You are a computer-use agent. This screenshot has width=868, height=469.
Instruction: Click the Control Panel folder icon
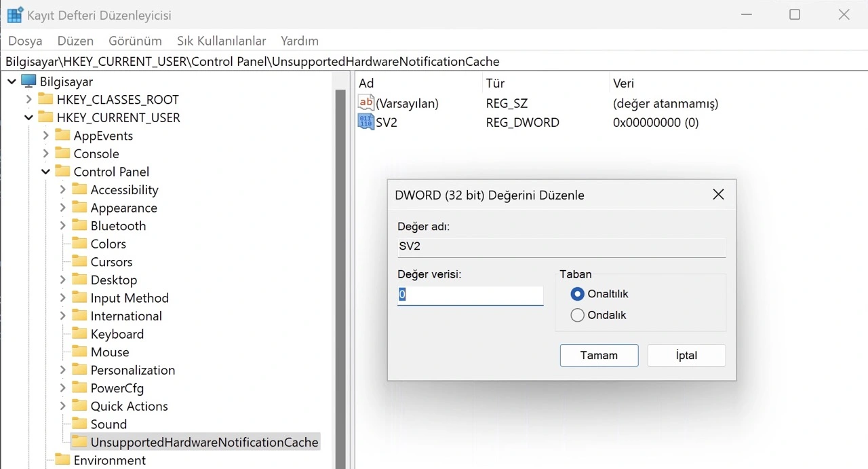click(x=62, y=172)
